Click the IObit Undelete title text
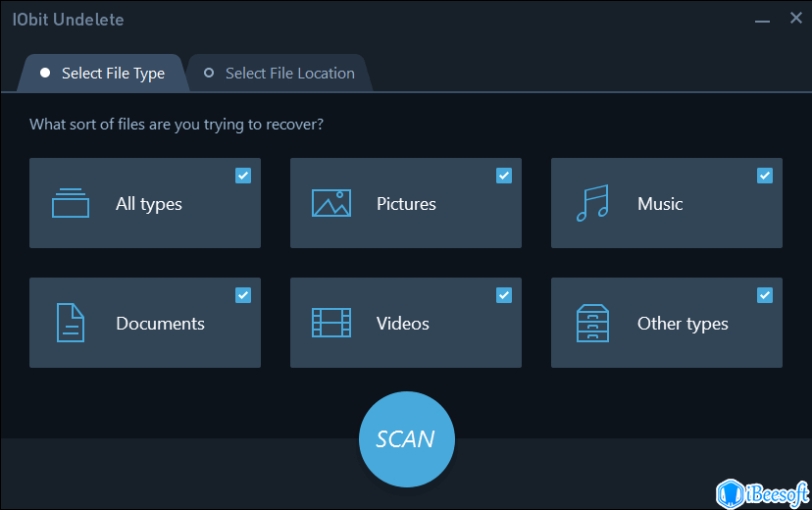This screenshot has height=510, width=812. point(68,20)
